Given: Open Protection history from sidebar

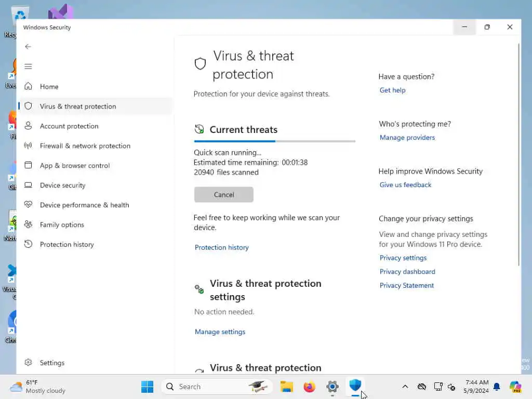Looking at the screenshot, I should click(x=96, y=244).
